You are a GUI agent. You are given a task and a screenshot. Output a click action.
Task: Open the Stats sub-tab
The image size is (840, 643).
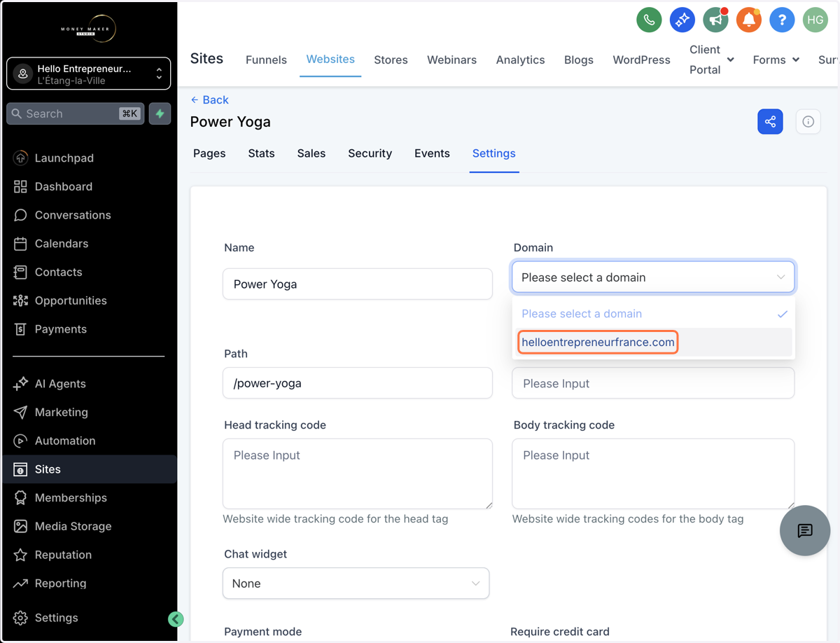tap(261, 153)
